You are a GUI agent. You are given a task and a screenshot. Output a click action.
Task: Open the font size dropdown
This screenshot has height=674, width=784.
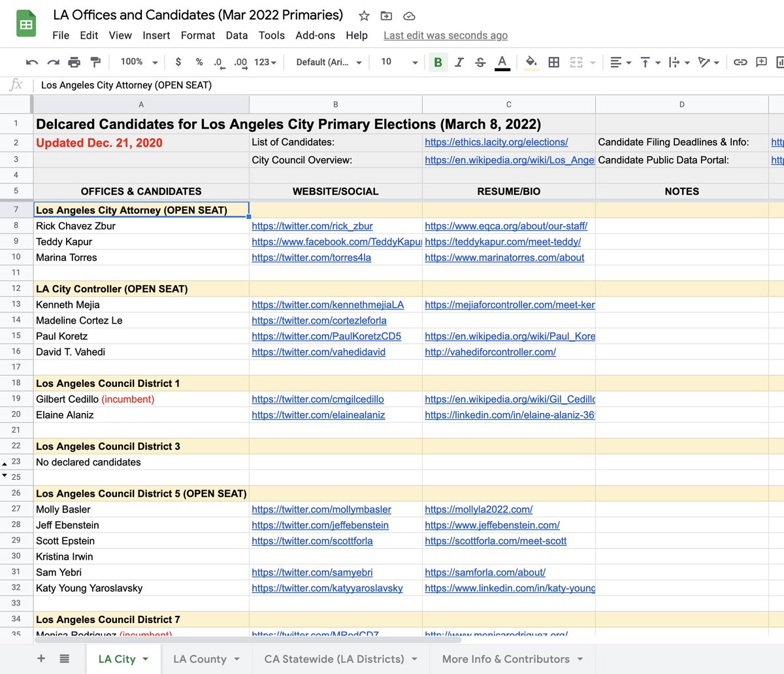[x=399, y=62]
